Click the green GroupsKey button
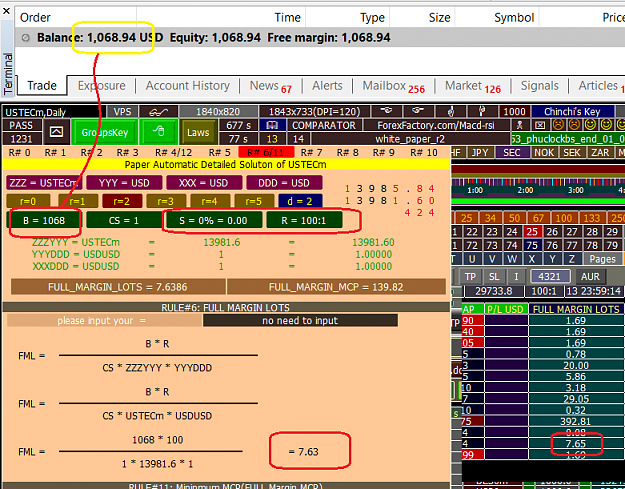This screenshot has width=625, height=489. tap(104, 132)
